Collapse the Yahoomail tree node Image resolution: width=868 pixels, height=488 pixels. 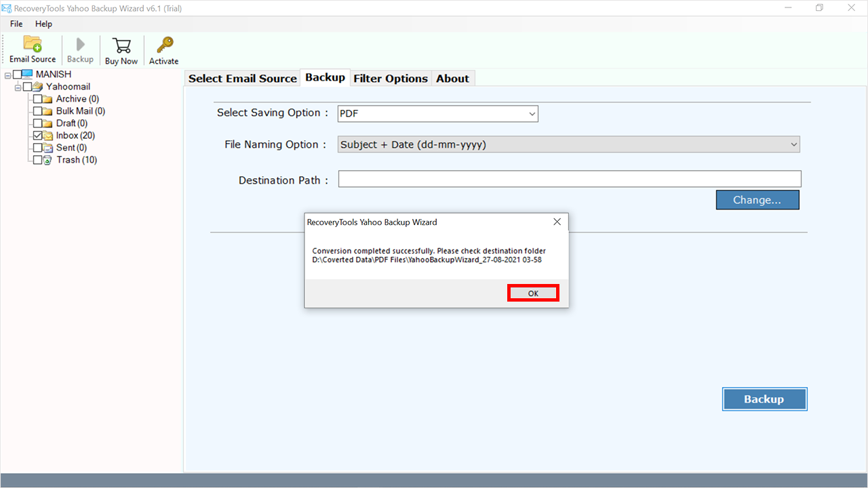(18, 87)
